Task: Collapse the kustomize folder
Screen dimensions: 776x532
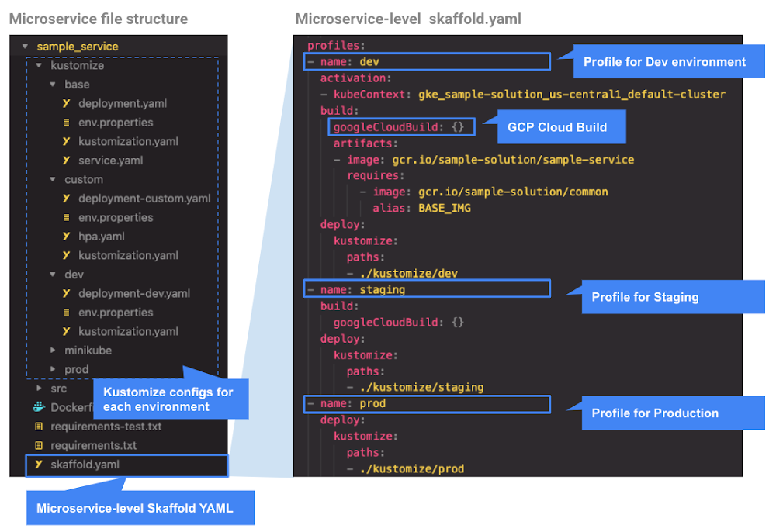Action: pyautogui.click(x=37, y=65)
